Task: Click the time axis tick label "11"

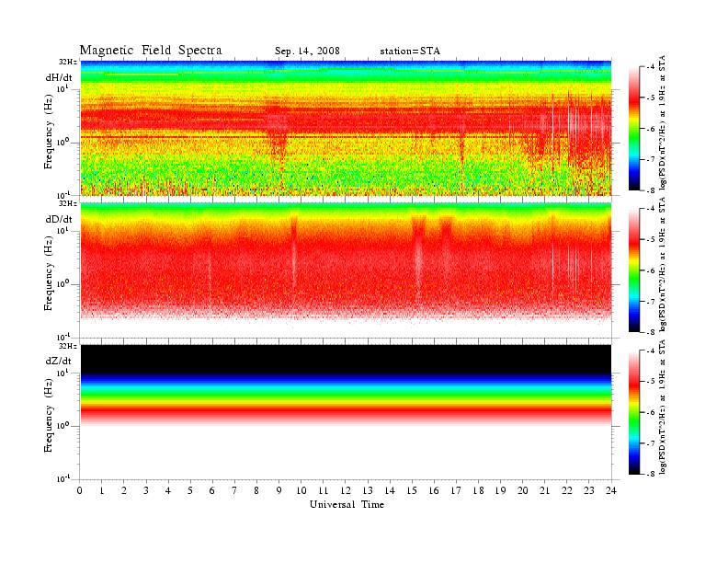Action: tap(324, 490)
